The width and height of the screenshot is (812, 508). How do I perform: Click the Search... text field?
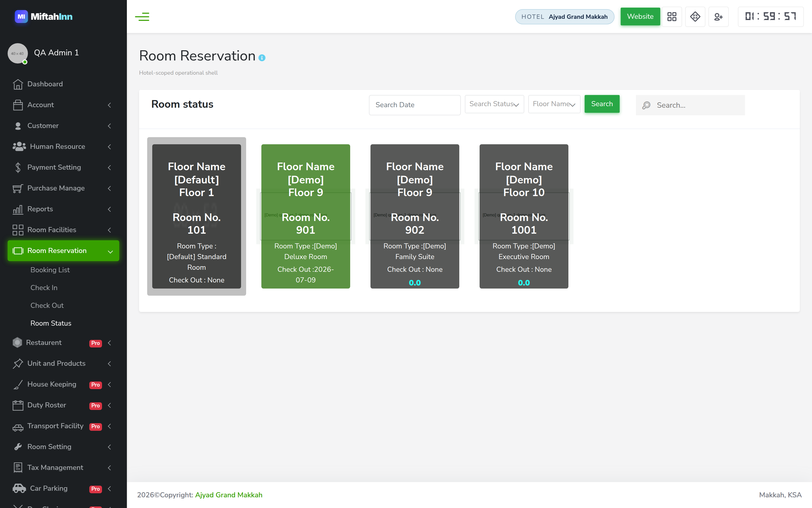point(690,105)
